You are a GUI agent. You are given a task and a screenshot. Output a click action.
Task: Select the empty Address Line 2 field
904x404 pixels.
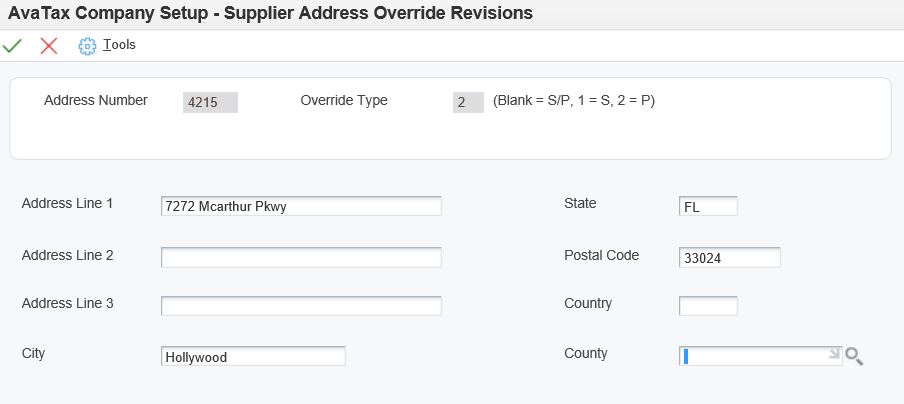[301, 257]
